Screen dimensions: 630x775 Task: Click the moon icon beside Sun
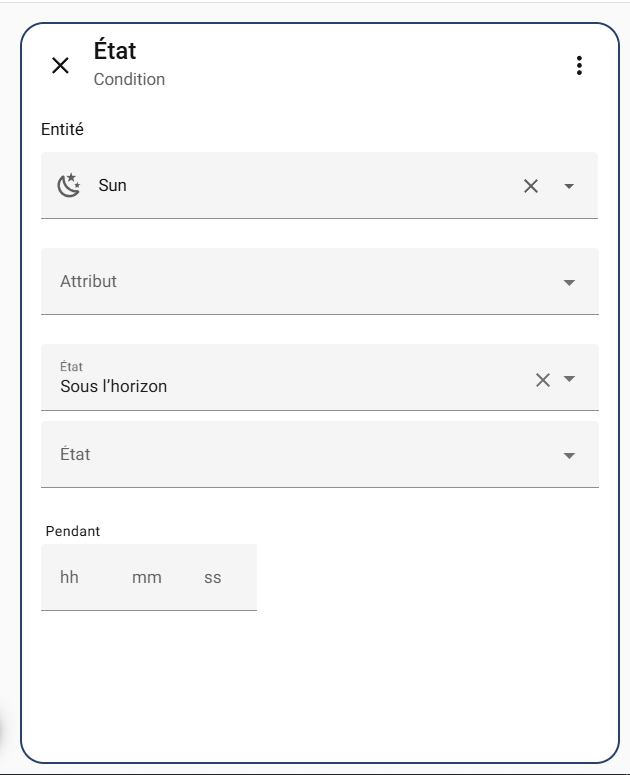click(69, 186)
